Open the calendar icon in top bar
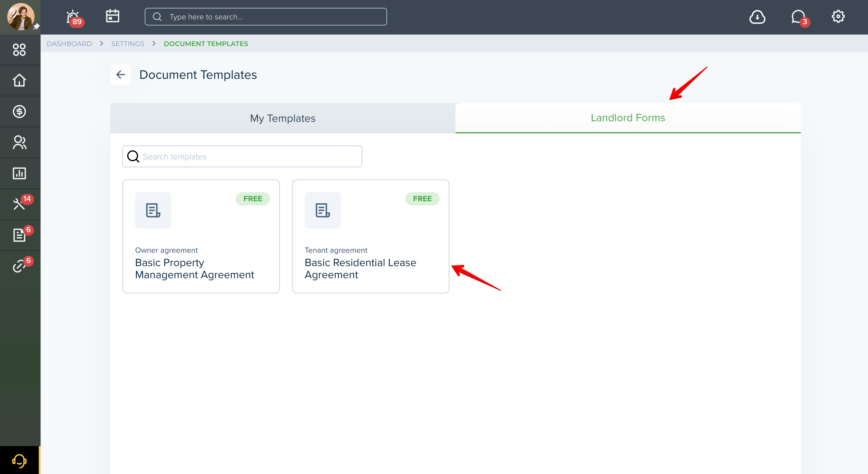Screen dimensions: 868x474 113,16
